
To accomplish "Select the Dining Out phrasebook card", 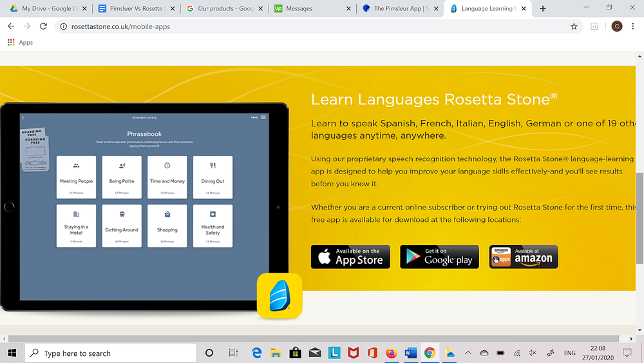I will (x=213, y=177).
